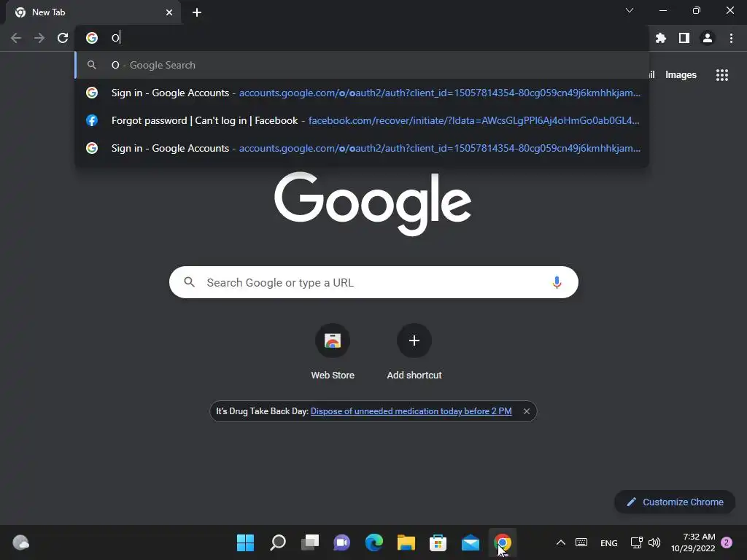The width and height of the screenshot is (747, 560).
Task: Reload the page with refresh icon
Action: (63, 38)
